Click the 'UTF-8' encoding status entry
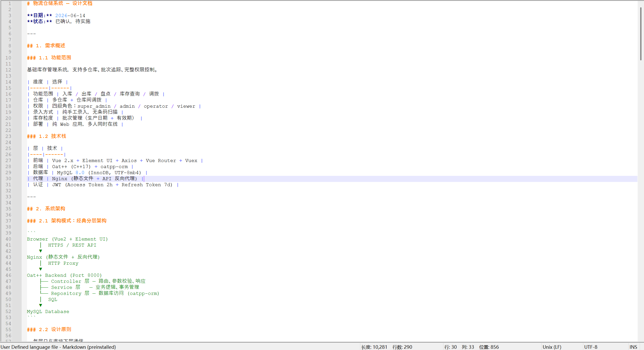644x350 pixels. (591, 347)
